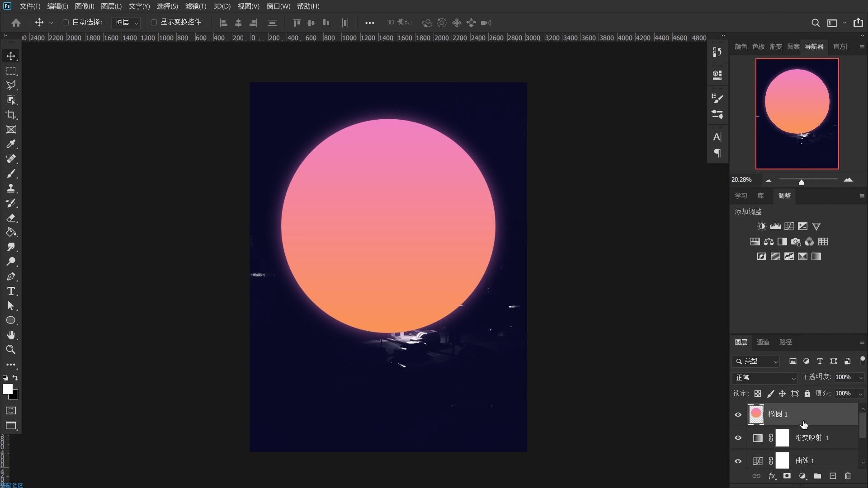Select the Paint Bucket tool

pyautogui.click(x=11, y=232)
